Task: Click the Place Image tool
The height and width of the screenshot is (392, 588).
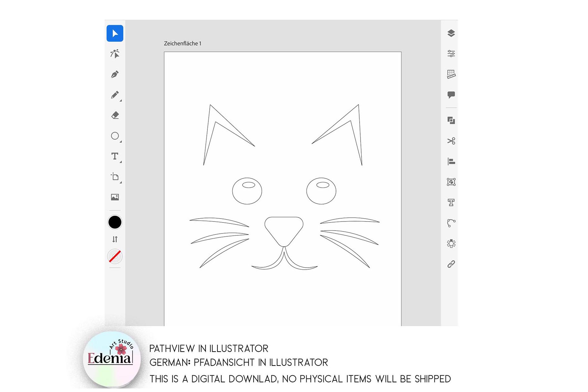Action: 115,197
